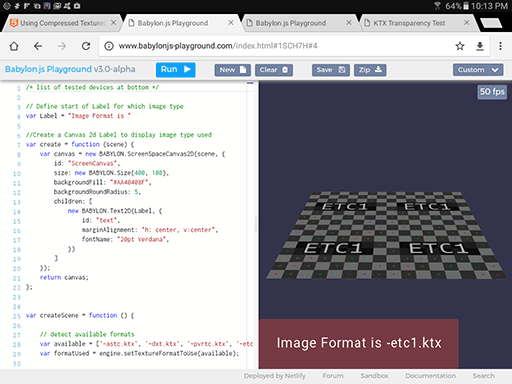Select the address bar URL field
512x384 pixels.
294,46
